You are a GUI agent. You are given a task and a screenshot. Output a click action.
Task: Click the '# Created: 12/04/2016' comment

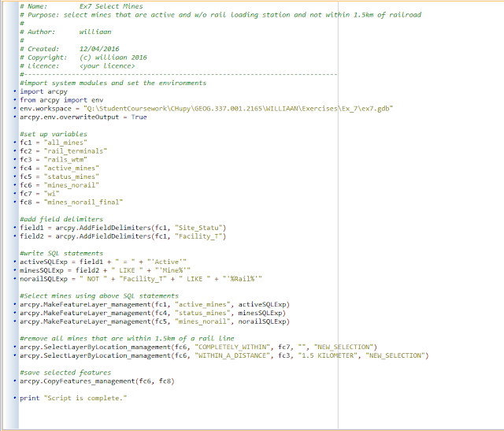pyautogui.click(x=69, y=49)
